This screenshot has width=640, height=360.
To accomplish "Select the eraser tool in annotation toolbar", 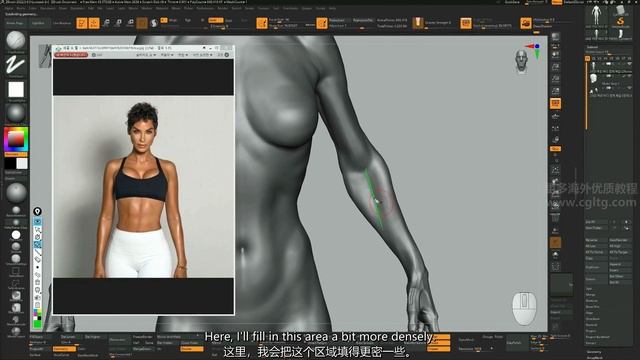I will click(38, 260).
